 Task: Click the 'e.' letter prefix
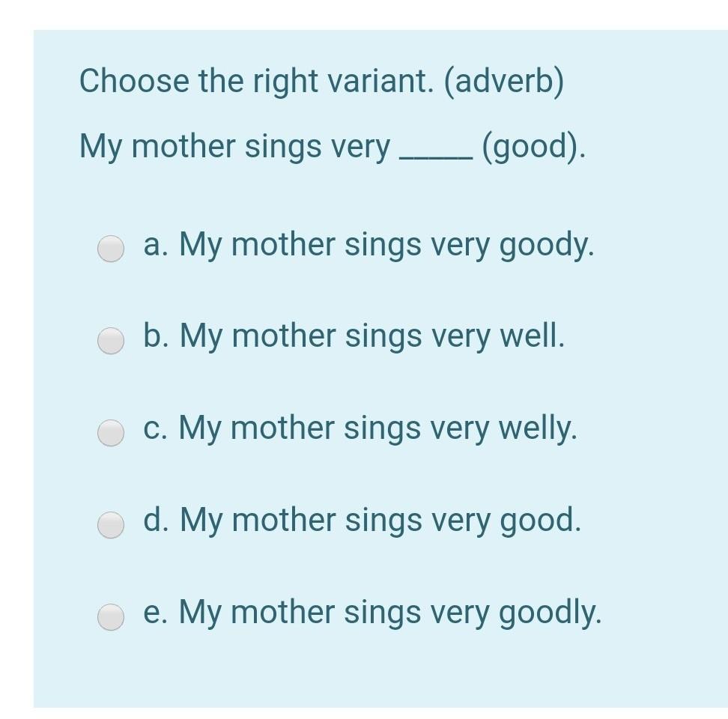click(x=154, y=613)
